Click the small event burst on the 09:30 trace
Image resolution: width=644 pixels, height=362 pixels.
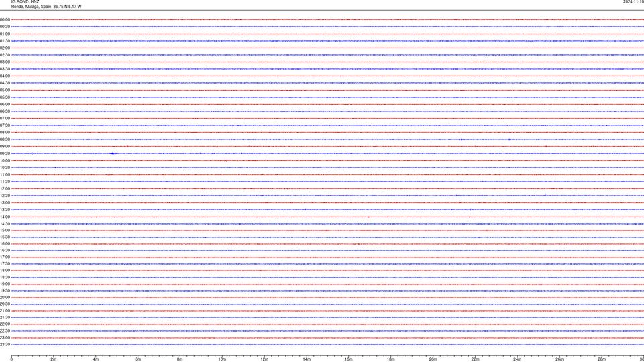(x=114, y=154)
